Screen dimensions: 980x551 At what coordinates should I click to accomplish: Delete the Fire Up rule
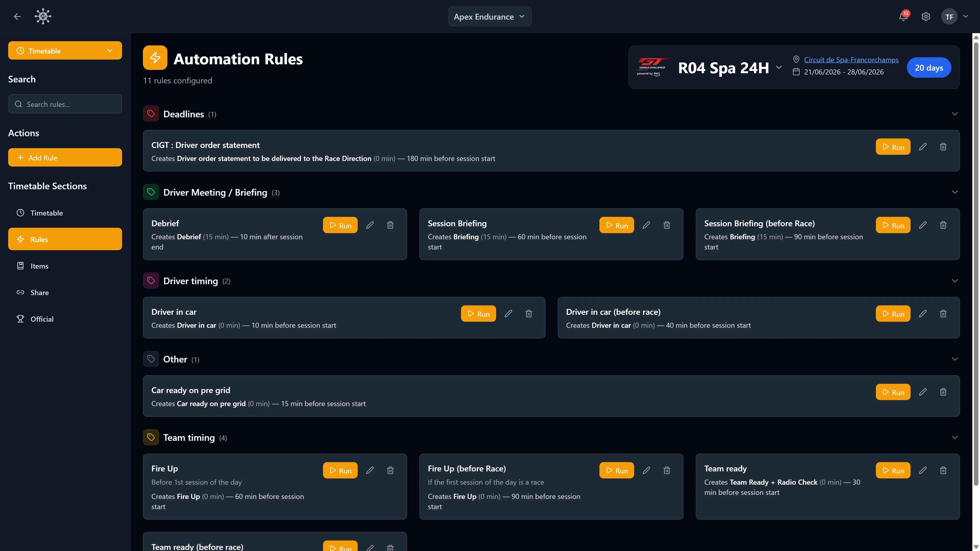[x=390, y=470]
